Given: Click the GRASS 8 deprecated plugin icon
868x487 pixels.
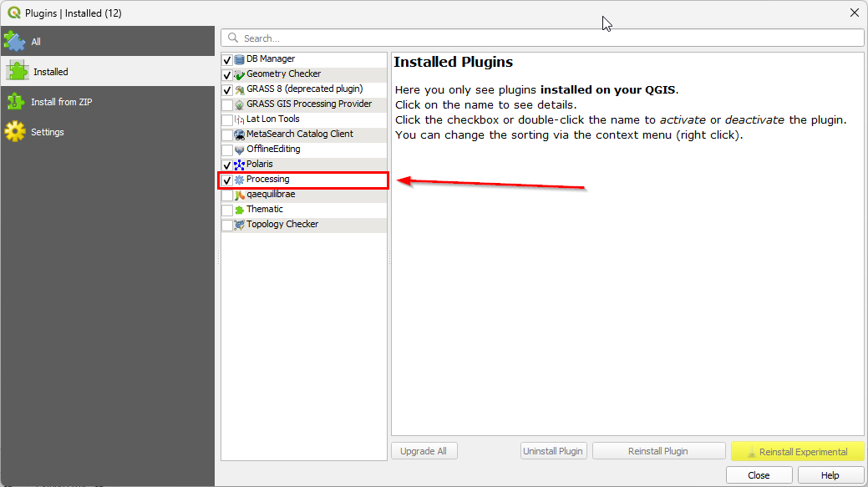Looking at the screenshot, I should (239, 89).
